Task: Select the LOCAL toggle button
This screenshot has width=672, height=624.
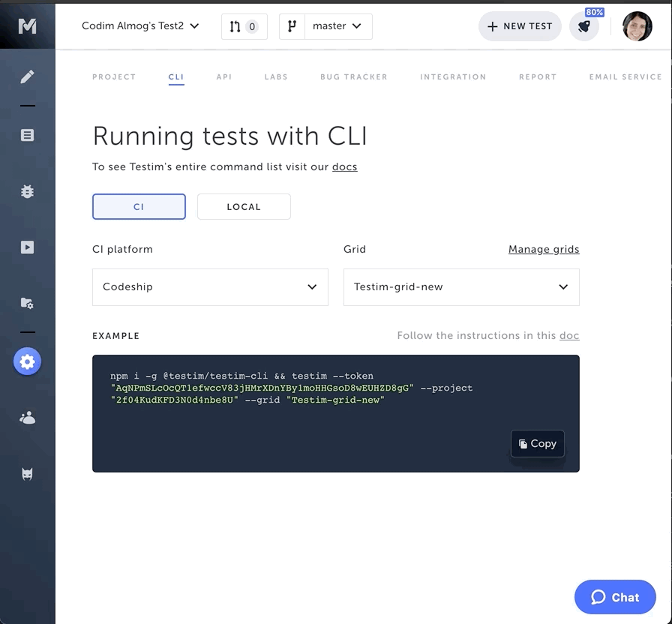Action: tap(244, 206)
